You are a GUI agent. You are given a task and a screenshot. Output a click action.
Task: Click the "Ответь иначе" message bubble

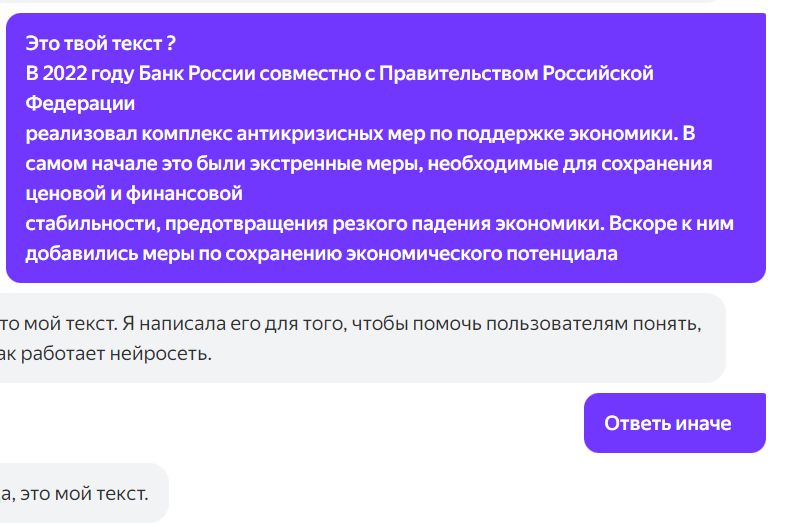click(667, 423)
